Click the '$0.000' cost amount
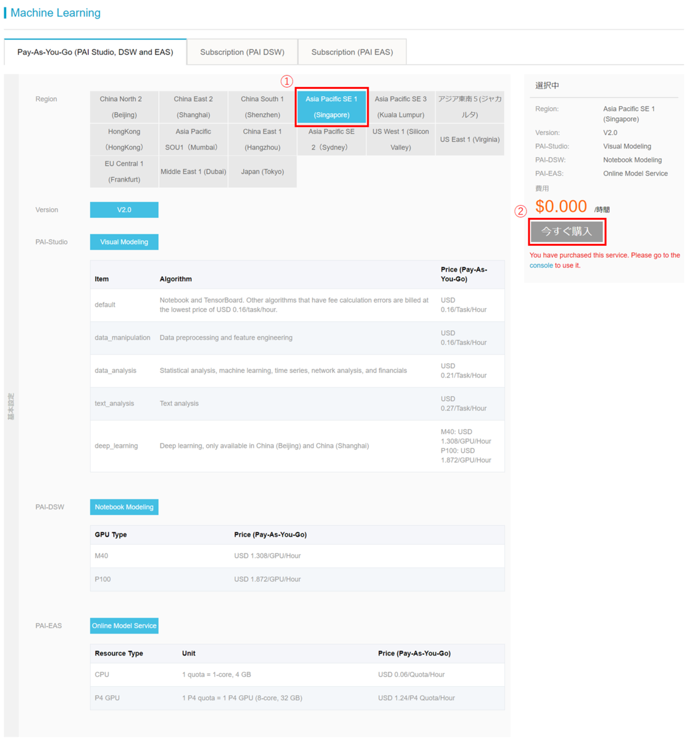The image size is (700, 741). click(561, 206)
